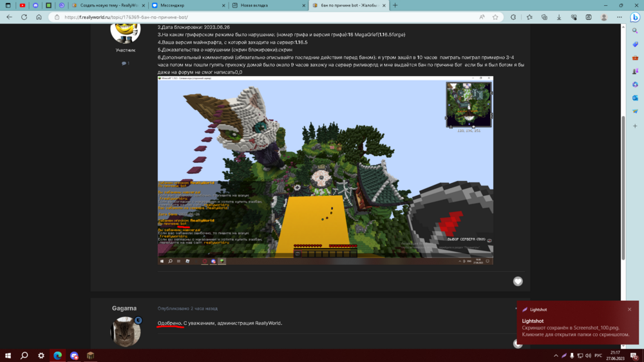The image size is (644, 362).
Task: View site security info lock icon
Action: coord(57,17)
